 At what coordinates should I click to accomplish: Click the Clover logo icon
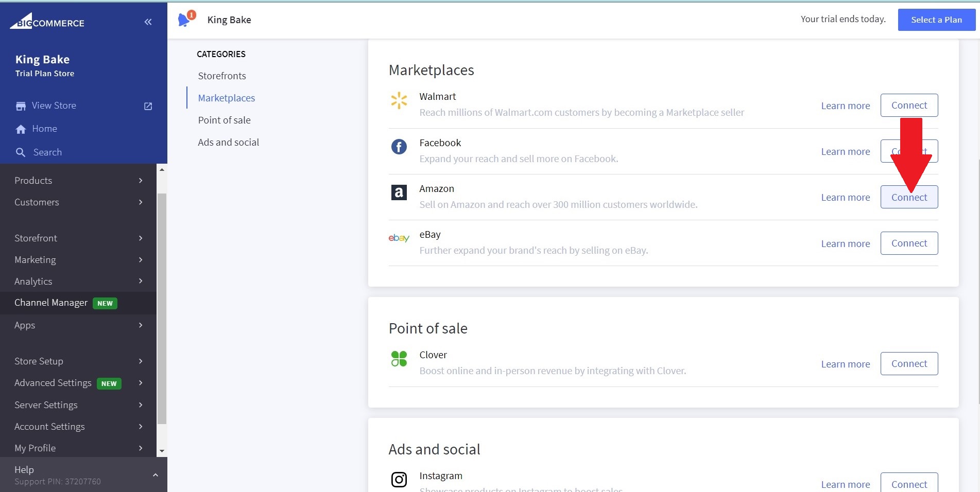click(399, 359)
